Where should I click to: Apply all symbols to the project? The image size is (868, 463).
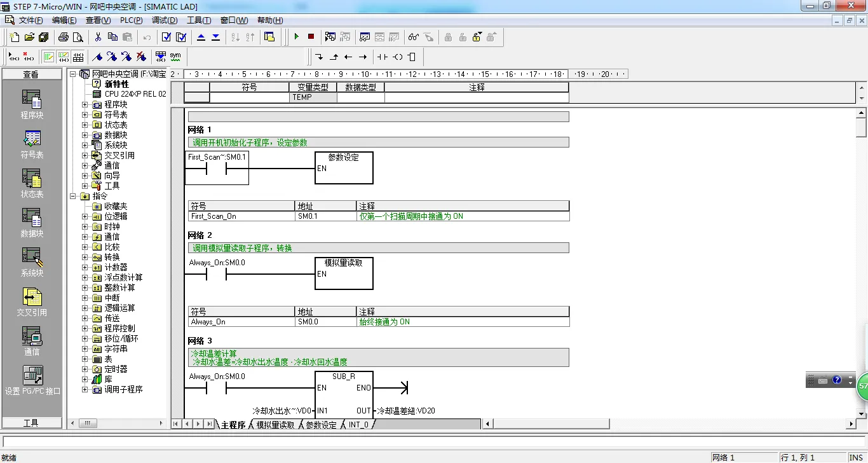click(x=161, y=57)
